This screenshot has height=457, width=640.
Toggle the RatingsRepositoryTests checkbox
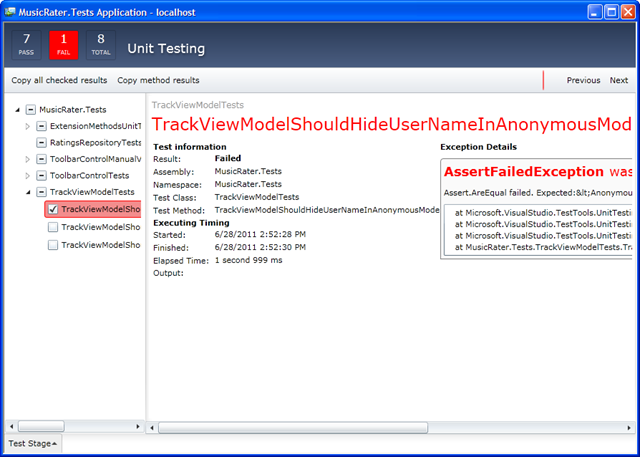click(x=42, y=143)
